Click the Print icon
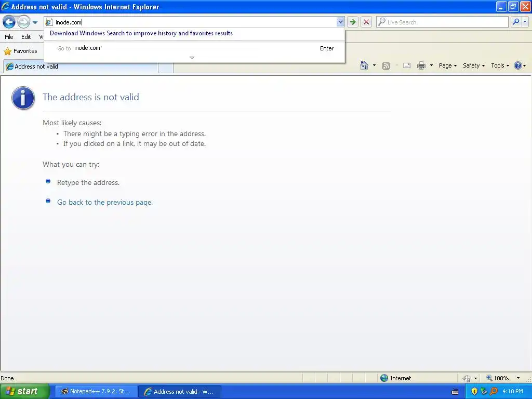The height and width of the screenshot is (399, 532). pyautogui.click(x=421, y=65)
